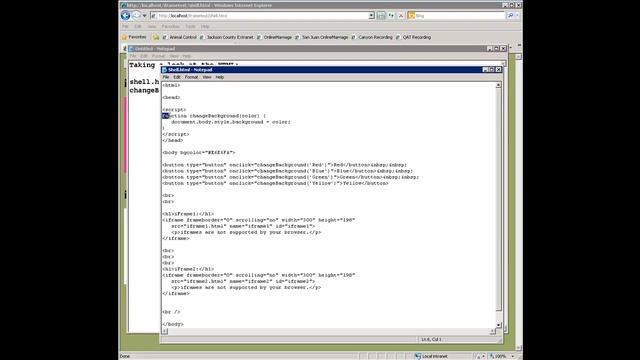Open the QAT Recording favorite link
The image size is (640, 360).
(413, 37)
